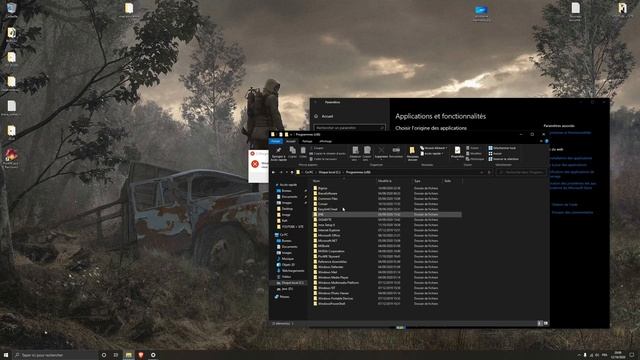The image size is (640, 360).
Task: Select the NVIDIA Corporation folder
Action: [331, 251]
